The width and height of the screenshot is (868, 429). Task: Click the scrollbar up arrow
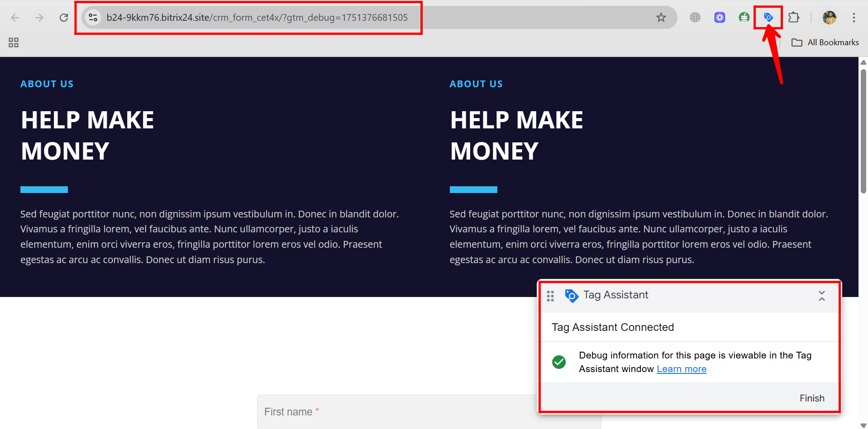click(863, 62)
